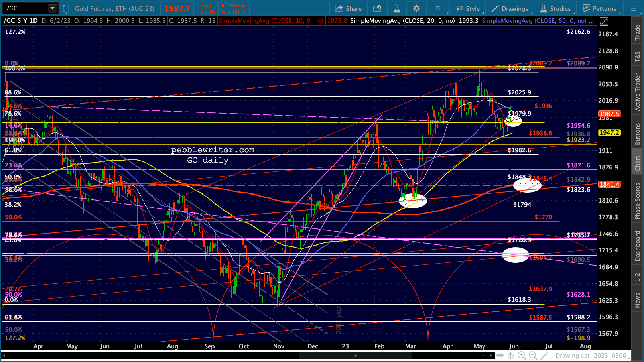Image resolution: width=644 pixels, height=362 pixels.
Task: Open the Phase Scores side tab
Action: click(x=637, y=201)
